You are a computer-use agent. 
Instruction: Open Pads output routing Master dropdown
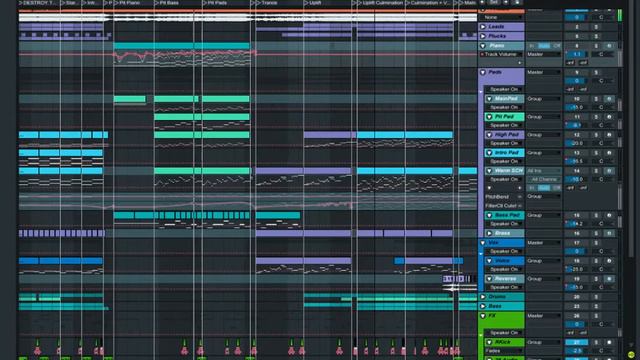tap(543, 72)
